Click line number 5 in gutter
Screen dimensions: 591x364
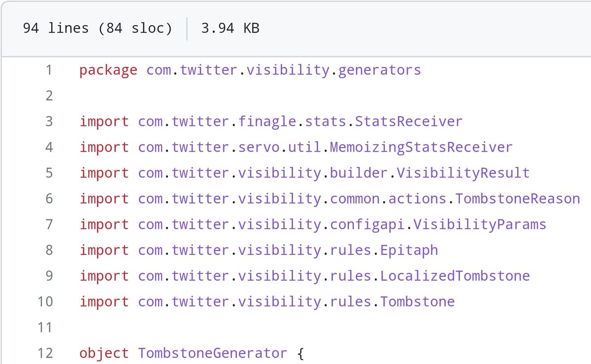coord(48,173)
